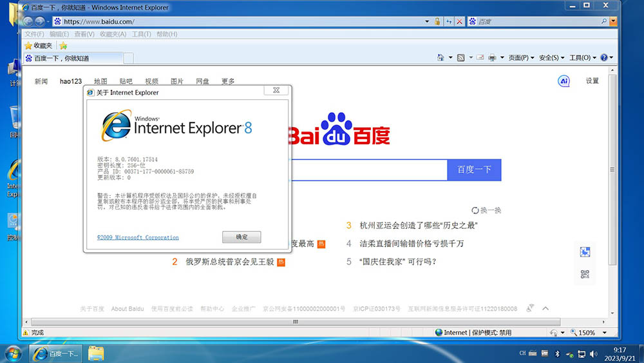Click the refresh icon beside the address bar
This screenshot has height=363, width=644.
[449, 21]
